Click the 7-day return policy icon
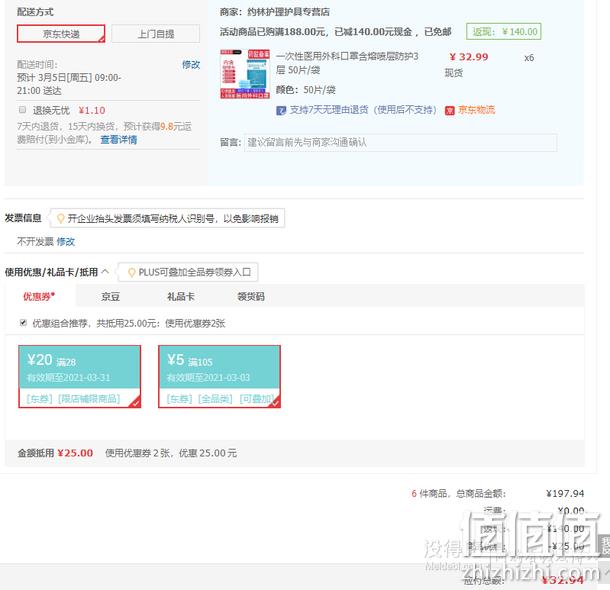Image resolution: width=610 pixels, height=590 pixels. click(281, 110)
